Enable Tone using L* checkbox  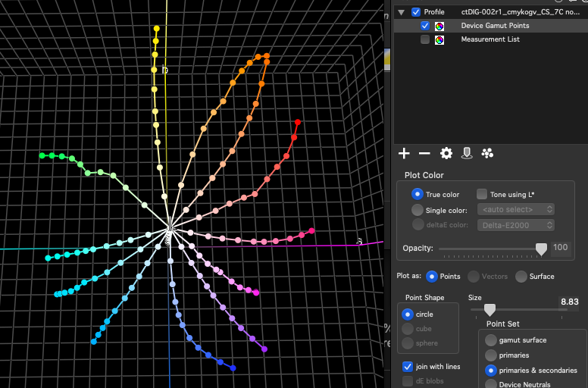point(482,195)
